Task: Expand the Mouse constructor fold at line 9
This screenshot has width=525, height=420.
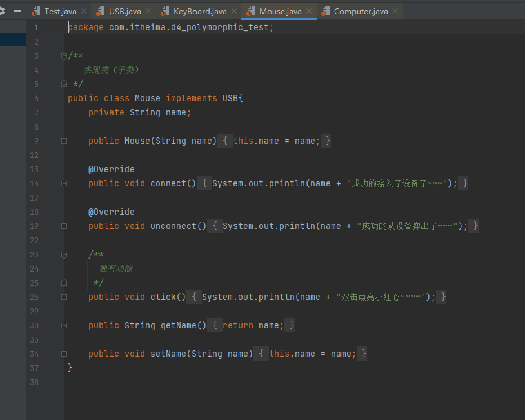Action: pos(64,141)
